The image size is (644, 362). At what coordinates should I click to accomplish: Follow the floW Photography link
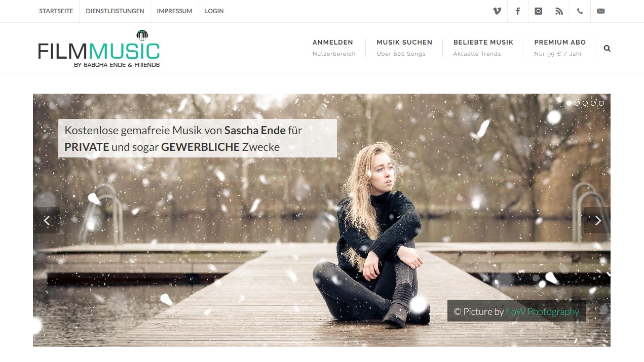[x=542, y=312]
